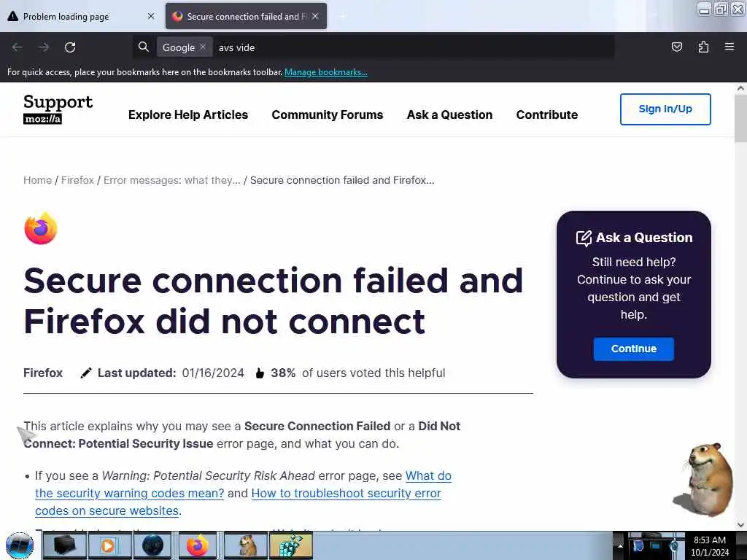Show hidden system tray icons

pyautogui.click(x=620, y=545)
